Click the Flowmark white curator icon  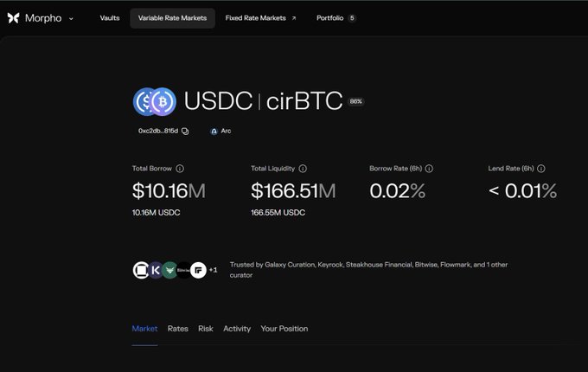tap(198, 270)
